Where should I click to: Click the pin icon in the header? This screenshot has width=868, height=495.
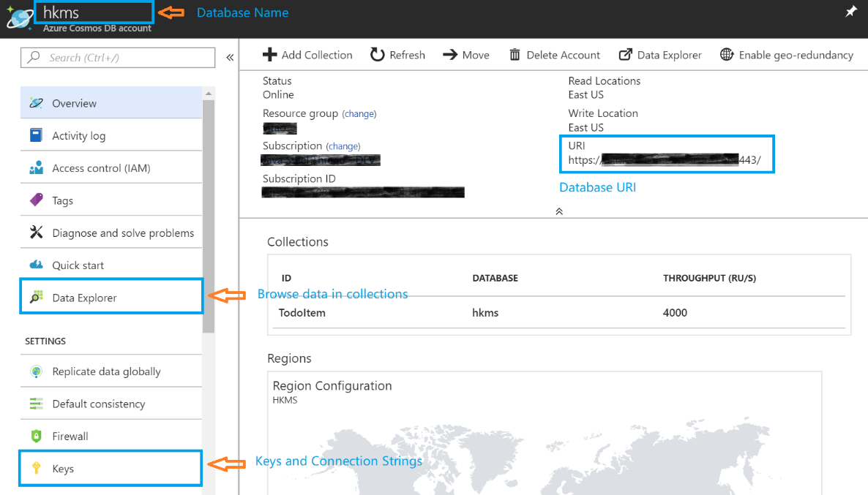click(x=850, y=12)
